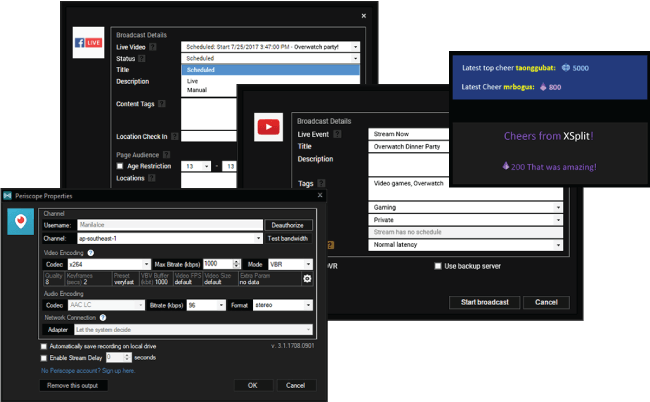Open Mode VBR dropdown

[308, 264]
